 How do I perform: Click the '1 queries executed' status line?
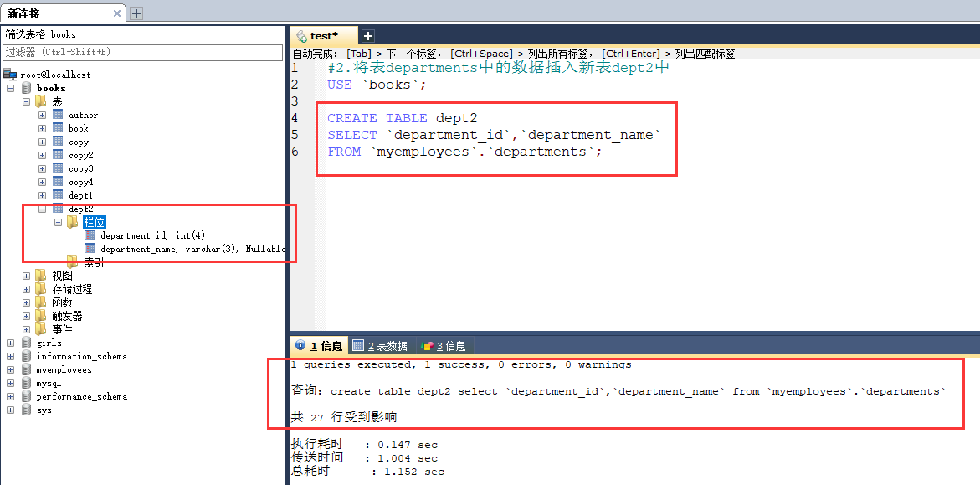[461, 364]
